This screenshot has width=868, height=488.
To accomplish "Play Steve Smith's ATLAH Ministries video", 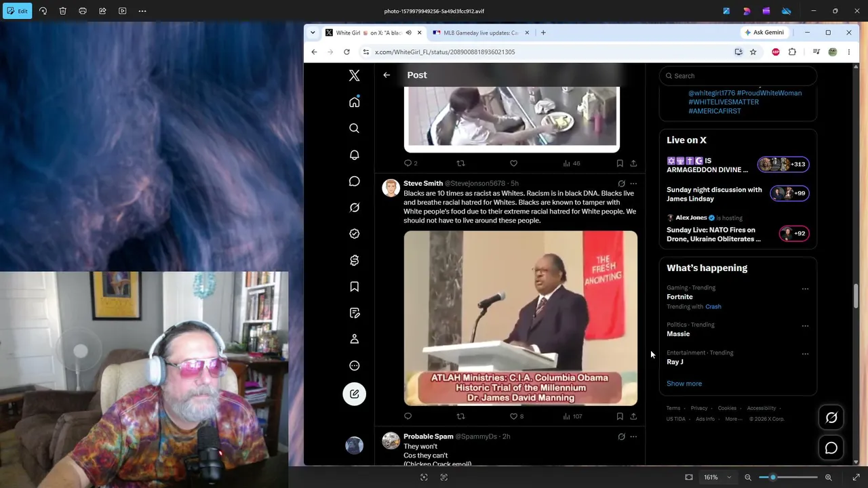I will 521,319.
